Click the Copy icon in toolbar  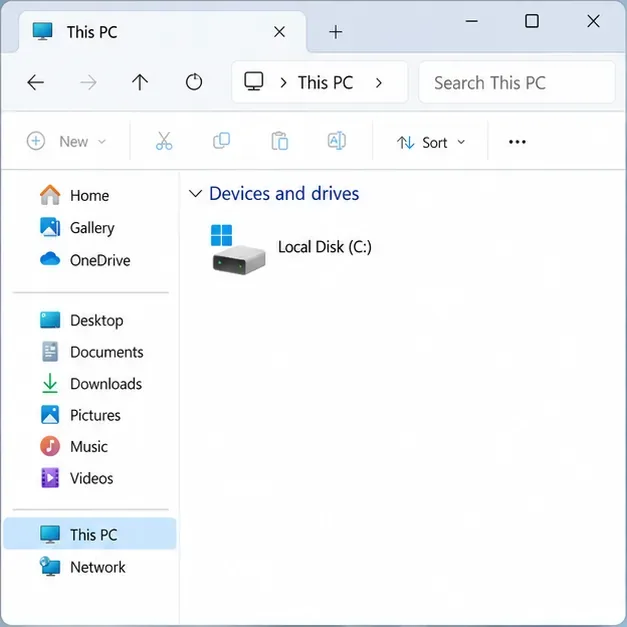tap(222, 141)
